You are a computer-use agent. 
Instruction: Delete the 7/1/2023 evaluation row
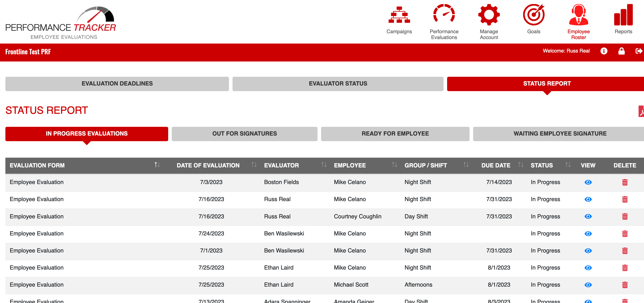(x=625, y=250)
